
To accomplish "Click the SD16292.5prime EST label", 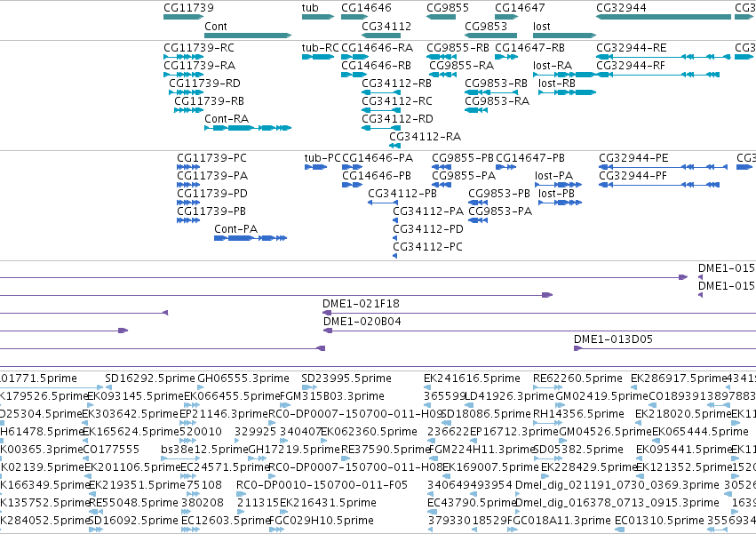I will (x=150, y=379).
